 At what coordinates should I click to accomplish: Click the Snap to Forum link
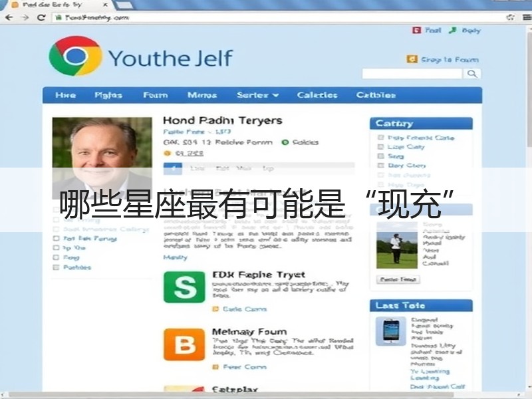[450, 60]
